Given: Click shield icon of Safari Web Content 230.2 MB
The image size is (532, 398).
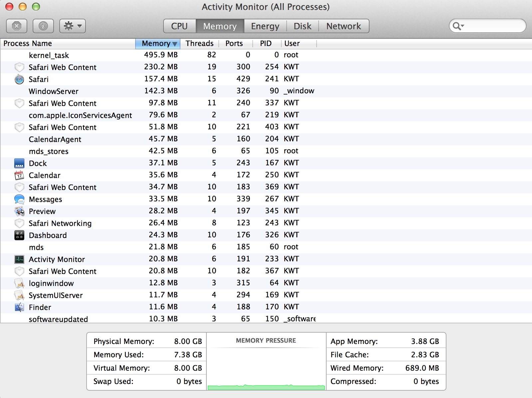Looking at the screenshot, I should [x=19, y=67].
